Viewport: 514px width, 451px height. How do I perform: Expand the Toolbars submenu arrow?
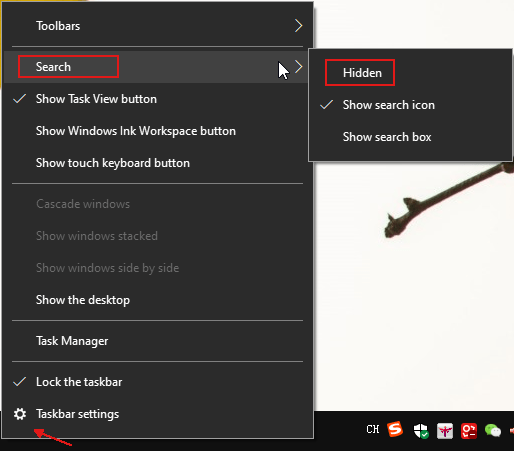click(299, 26)
